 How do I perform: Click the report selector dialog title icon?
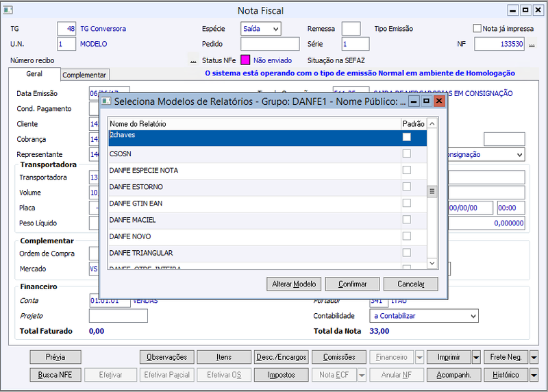click(106, 101)
